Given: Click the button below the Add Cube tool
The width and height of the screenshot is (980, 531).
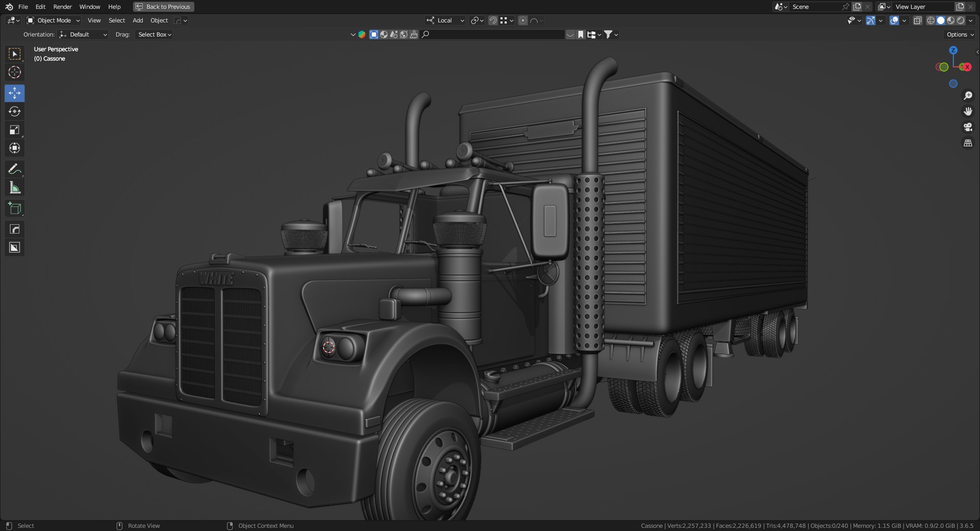Looking at the screenshot, I should click(x=15, y=229).
